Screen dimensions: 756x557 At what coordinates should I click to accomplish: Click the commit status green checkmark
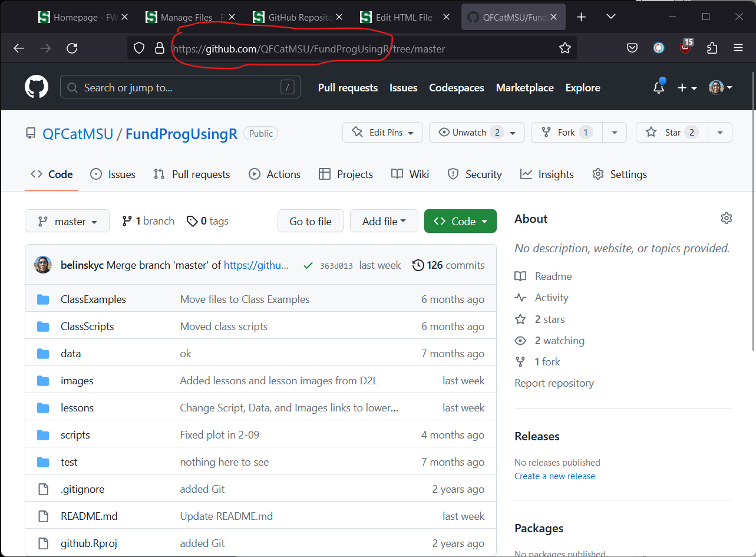point(308,265)
